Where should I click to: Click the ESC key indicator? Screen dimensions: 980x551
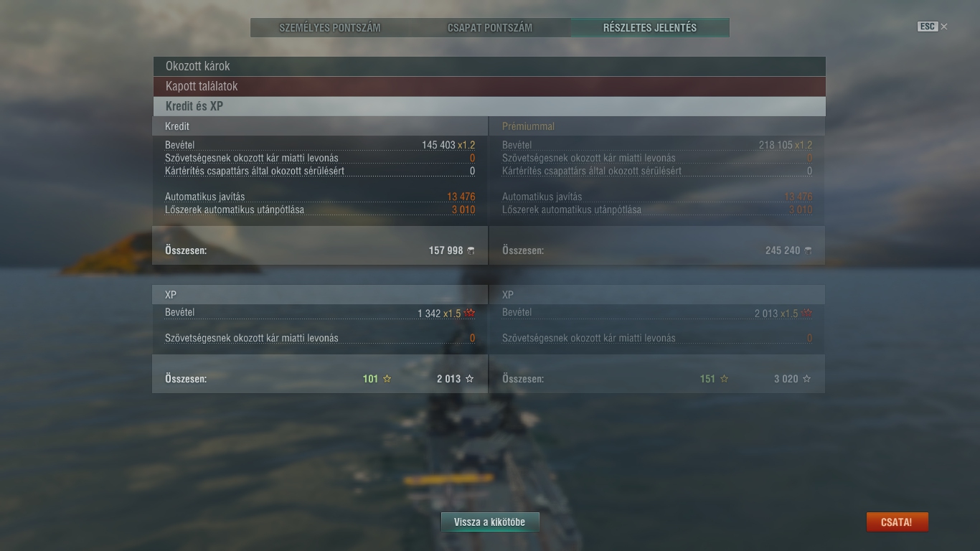pos(928,27)
